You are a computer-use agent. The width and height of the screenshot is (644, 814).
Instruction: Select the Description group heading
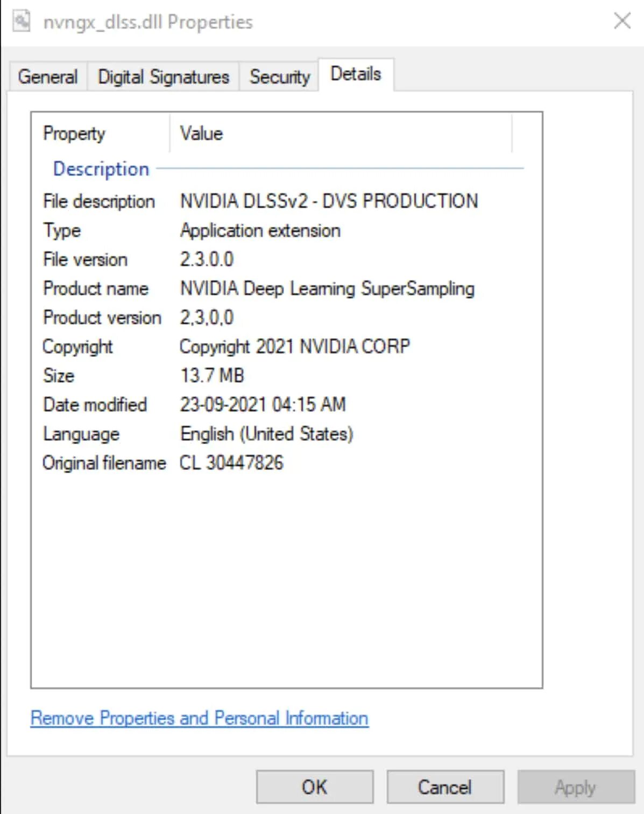pyautogui.click(x=101, y=169)
